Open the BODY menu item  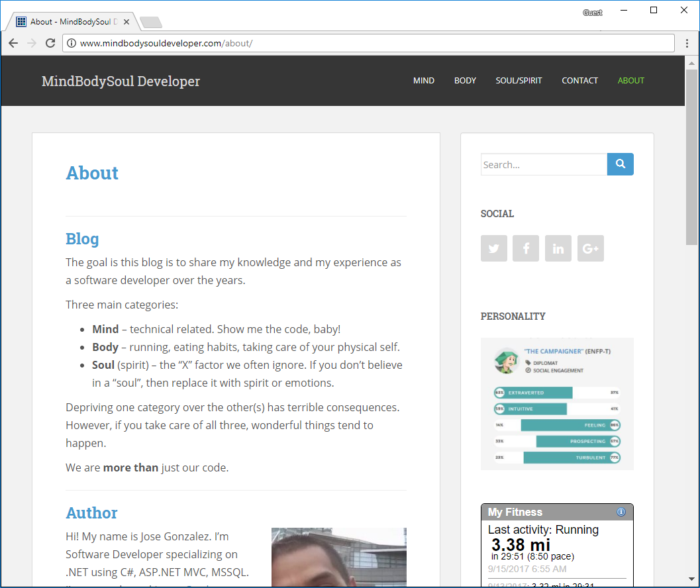(x=465, y=80)
